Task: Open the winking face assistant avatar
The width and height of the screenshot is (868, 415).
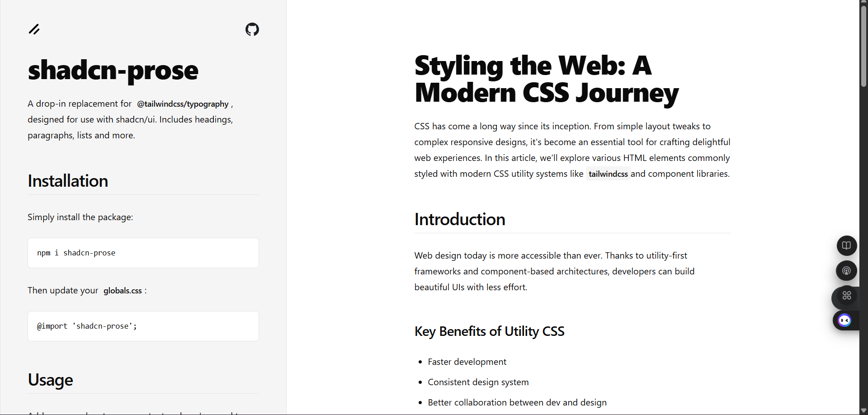Action: click(844, 321)
